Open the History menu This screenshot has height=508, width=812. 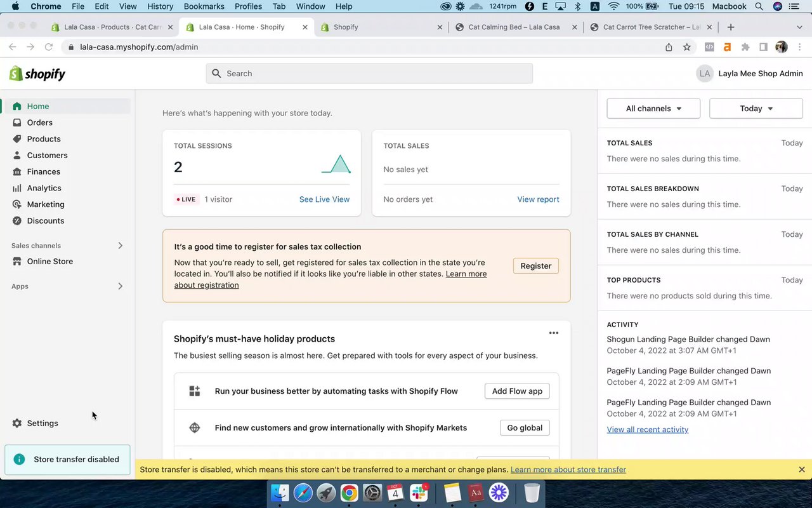point(160,6)
